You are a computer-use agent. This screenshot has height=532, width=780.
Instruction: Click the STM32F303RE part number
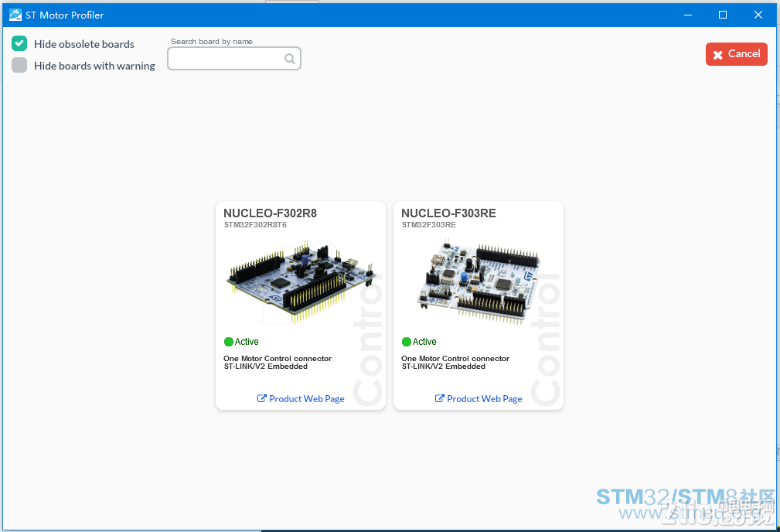429,225
